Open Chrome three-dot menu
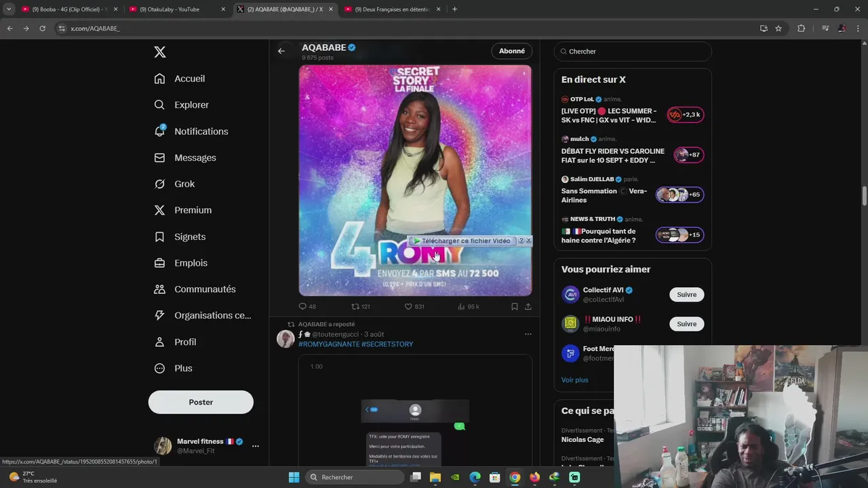The height and width of the screenshot is (488, 868). (858, 28)
